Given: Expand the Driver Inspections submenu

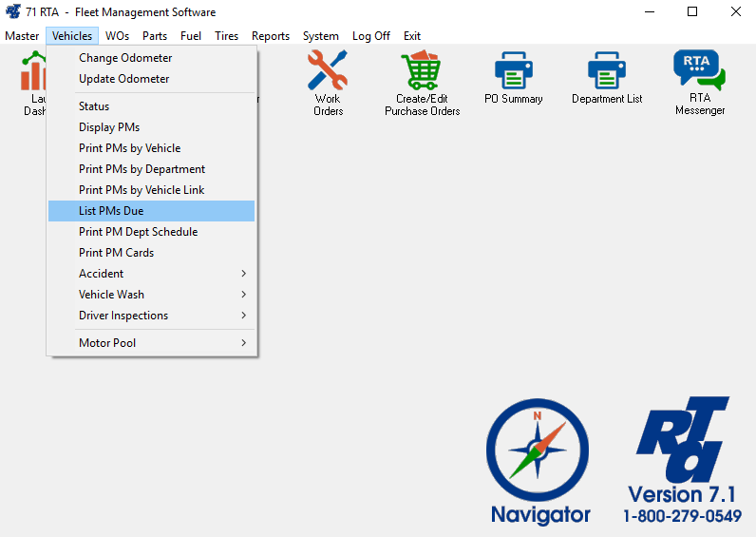Looking at the screenshot, I should (x=152, y=316).
